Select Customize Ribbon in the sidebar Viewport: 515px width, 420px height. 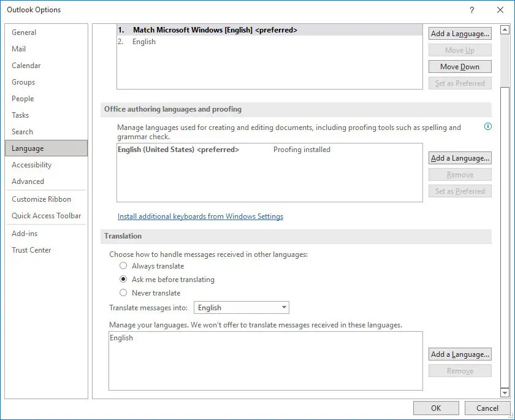tap(42, 199)
